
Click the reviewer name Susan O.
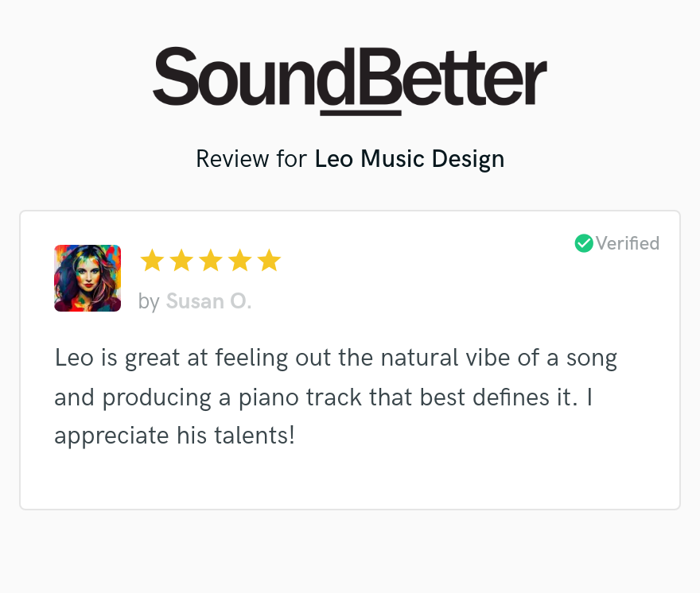208,301
